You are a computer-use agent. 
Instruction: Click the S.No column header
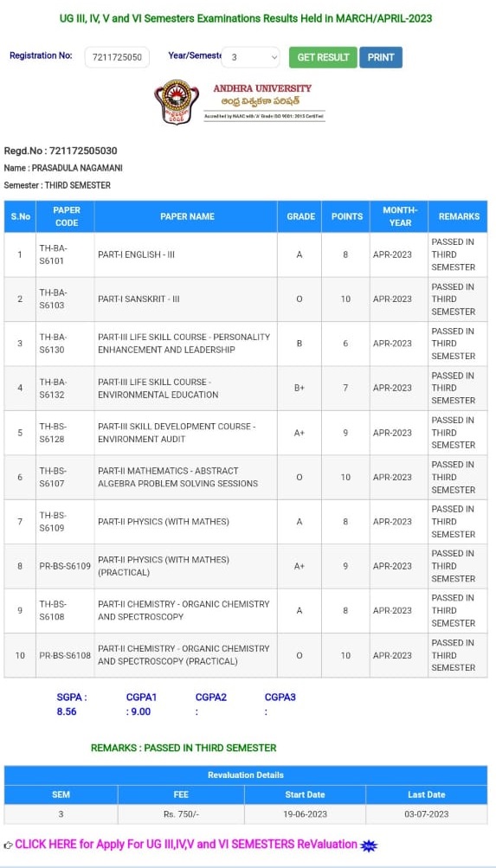[21, 216]
